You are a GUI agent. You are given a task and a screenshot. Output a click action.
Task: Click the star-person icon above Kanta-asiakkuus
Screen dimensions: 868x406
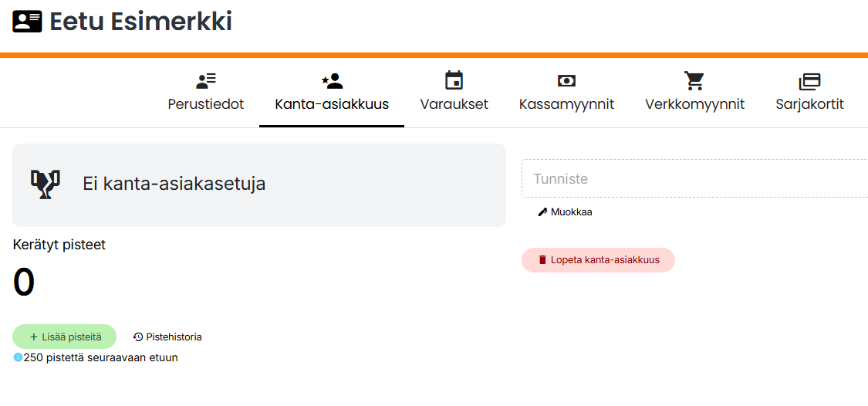(332, 80)
